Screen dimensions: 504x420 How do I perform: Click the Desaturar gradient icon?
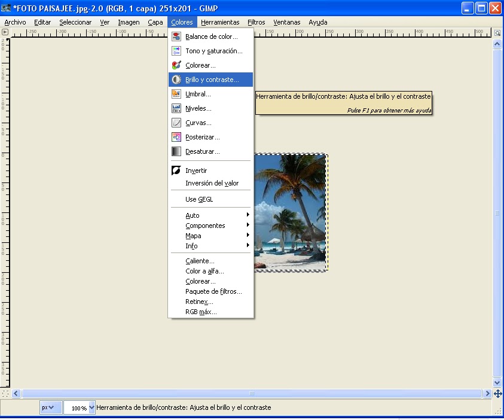(176, 151)
